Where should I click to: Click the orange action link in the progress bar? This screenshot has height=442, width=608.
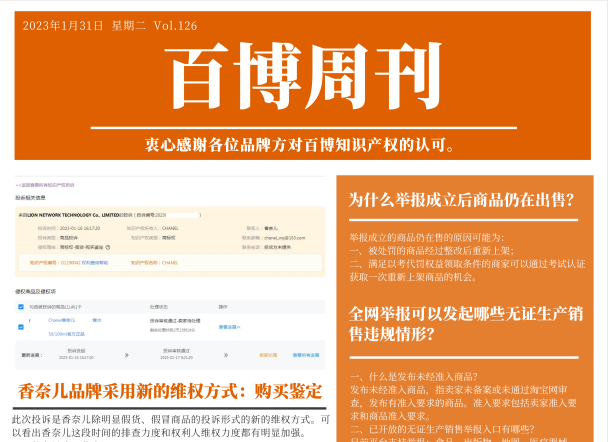268,355
